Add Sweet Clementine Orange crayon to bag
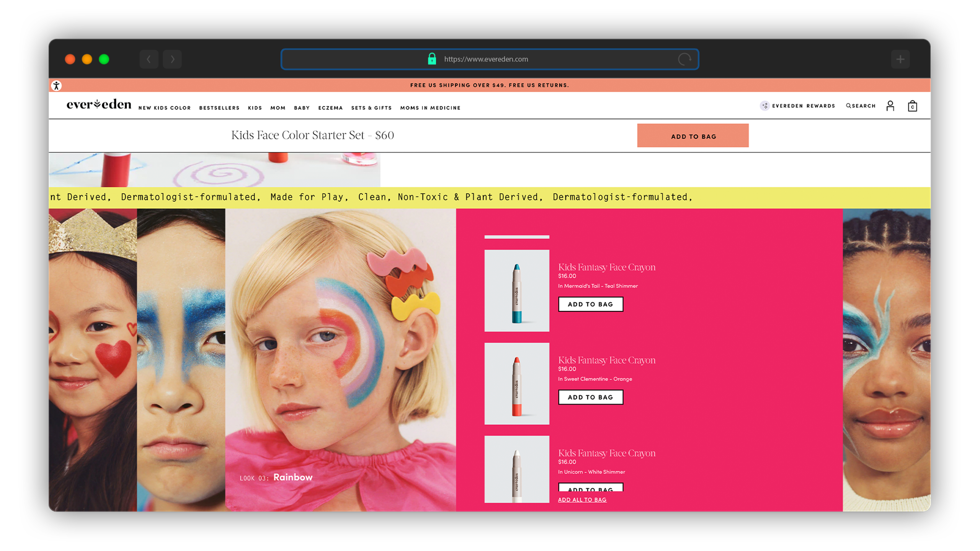 pos(590,397)
